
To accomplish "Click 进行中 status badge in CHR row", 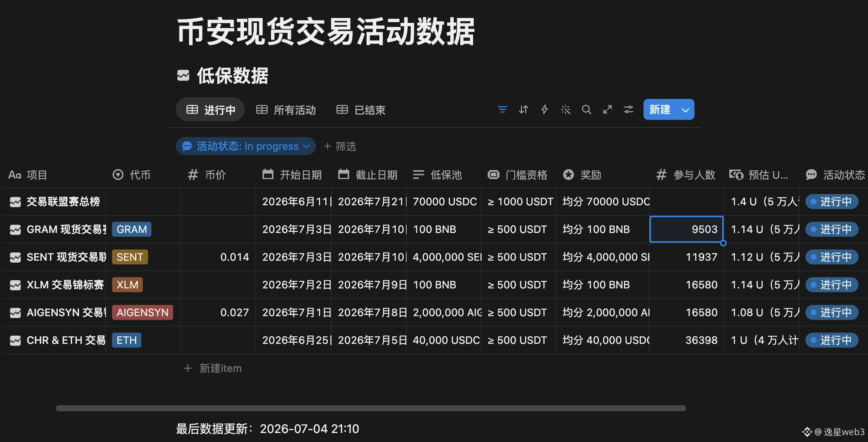I will coord(832,340).
